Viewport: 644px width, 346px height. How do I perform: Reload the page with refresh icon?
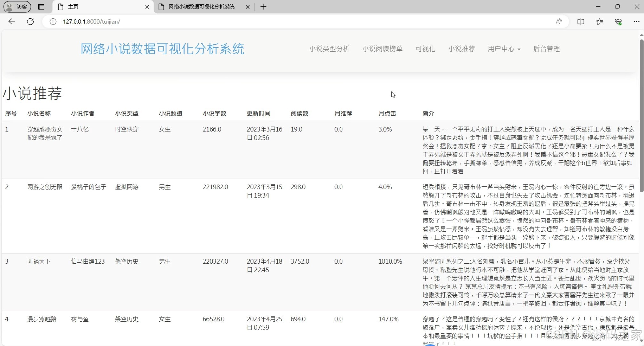(x=30, y=21)
